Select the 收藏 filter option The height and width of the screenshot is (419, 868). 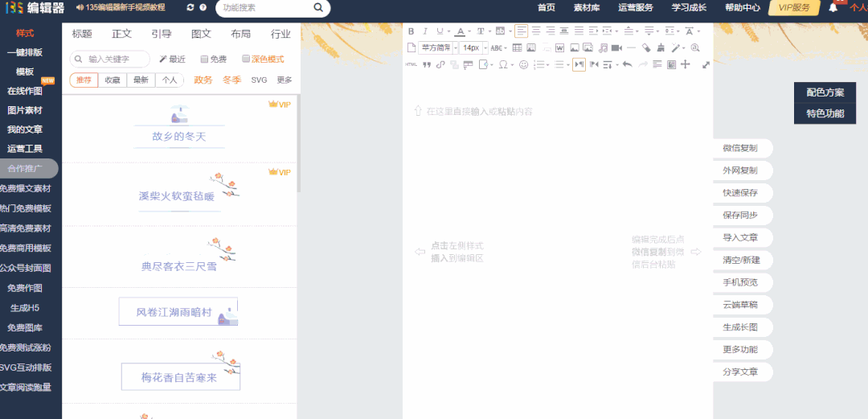tap(113, 80)
